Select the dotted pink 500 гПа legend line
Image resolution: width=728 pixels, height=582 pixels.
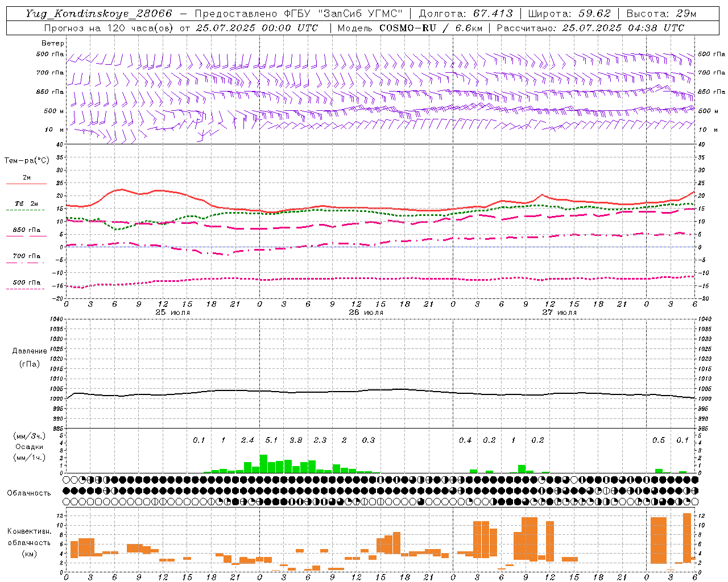tap(26, 289)
